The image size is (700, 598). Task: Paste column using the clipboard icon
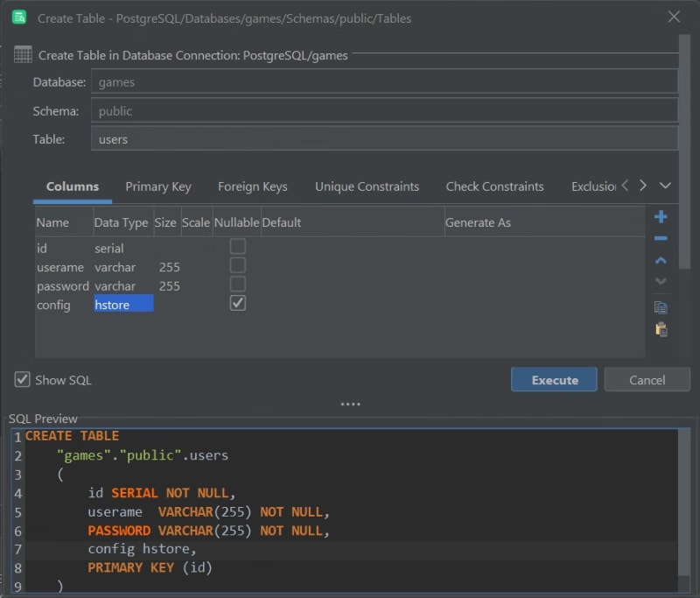(661, 329)
